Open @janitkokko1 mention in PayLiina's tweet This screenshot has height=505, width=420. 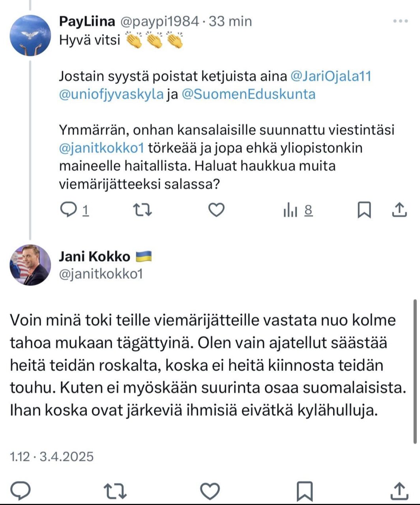click(100, 148)
